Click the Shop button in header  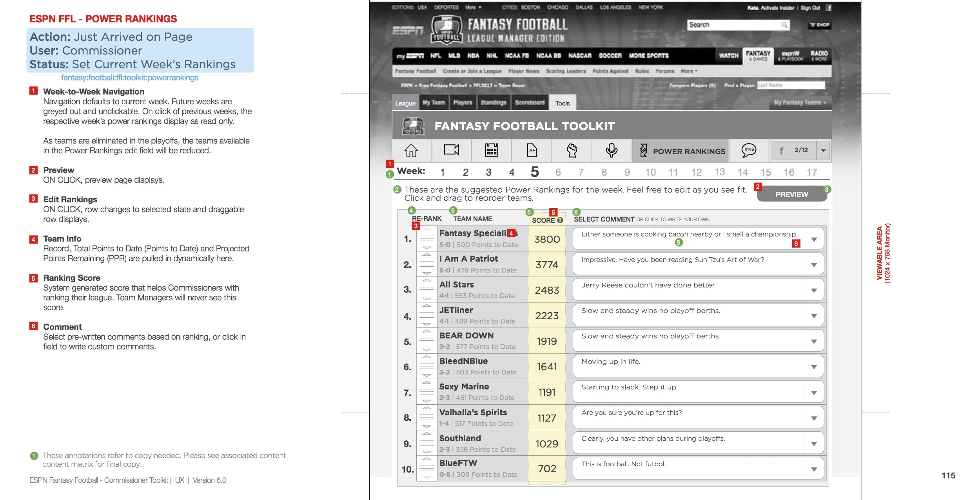click(x=820, y=25)
